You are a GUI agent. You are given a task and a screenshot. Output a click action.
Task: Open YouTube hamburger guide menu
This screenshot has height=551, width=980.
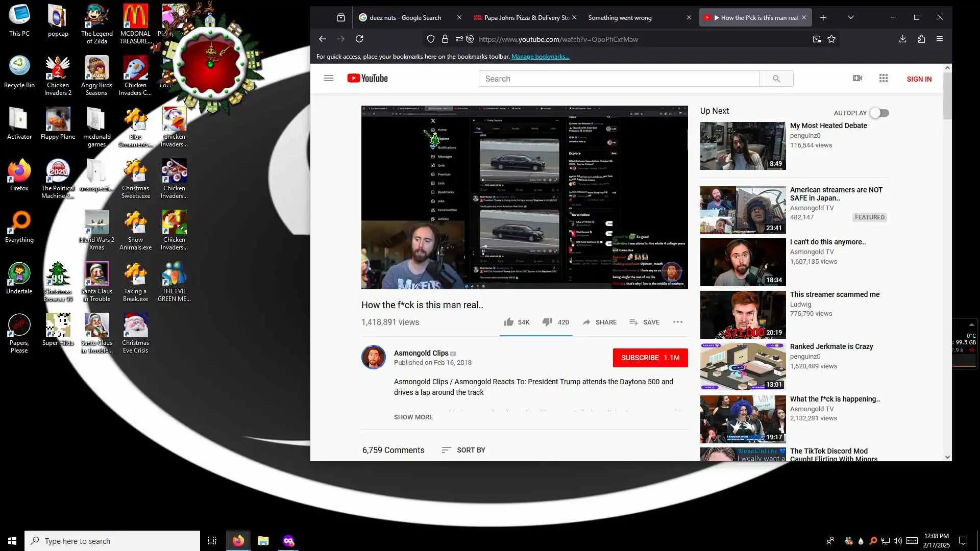coord(329,78)
